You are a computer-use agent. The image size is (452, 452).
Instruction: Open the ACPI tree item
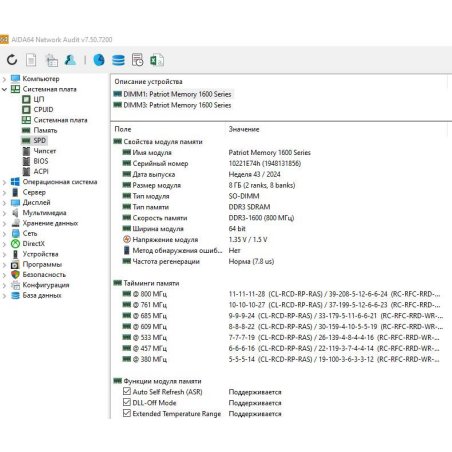(41, 171)
